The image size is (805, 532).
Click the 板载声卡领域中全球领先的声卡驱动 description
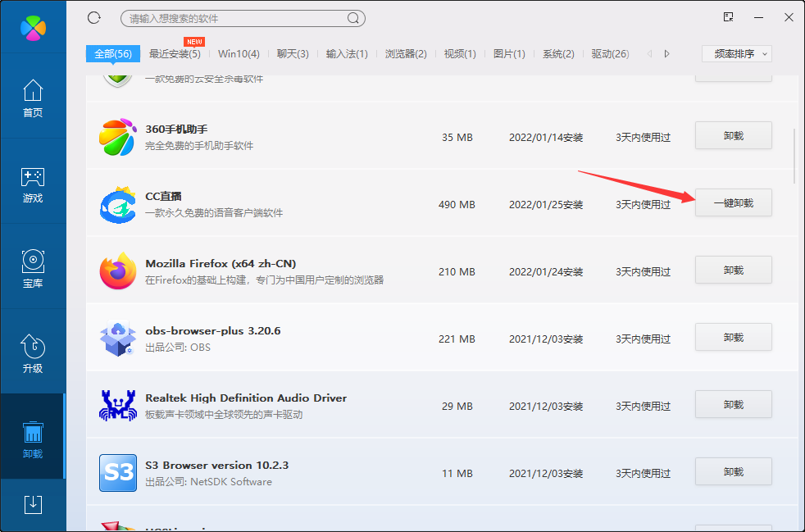click(224, 415)
